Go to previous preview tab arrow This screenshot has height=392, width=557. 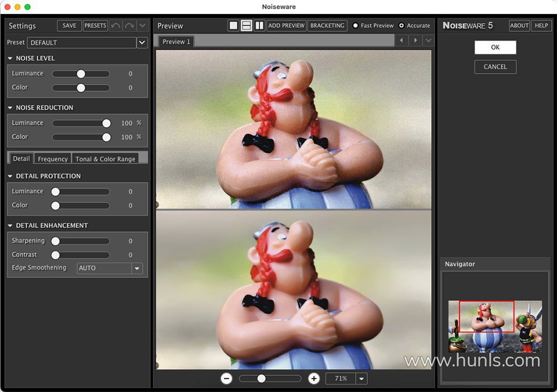click(402, 41)
